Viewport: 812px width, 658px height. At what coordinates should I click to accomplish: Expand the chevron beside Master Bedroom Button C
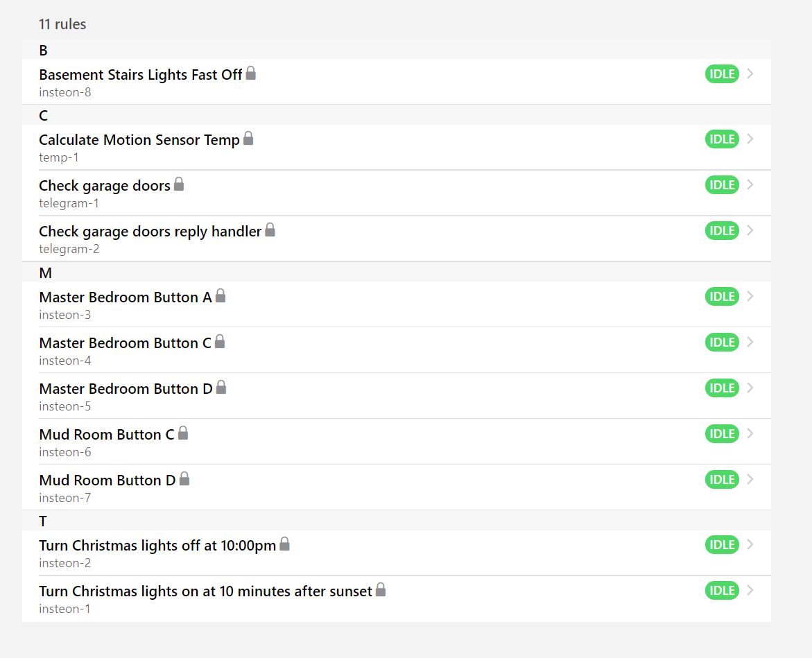click(x=750, y=342)
